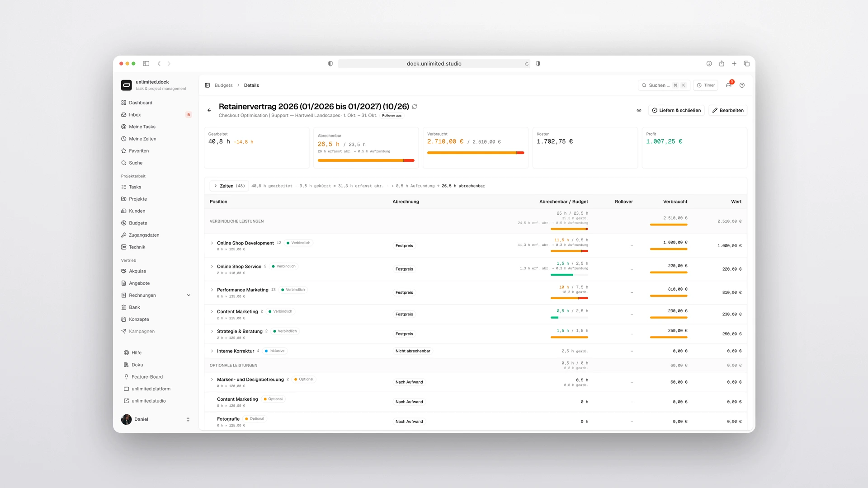Click the Budgets breadcrumb link
868x488 pixels.
click(x=223, y=85)
